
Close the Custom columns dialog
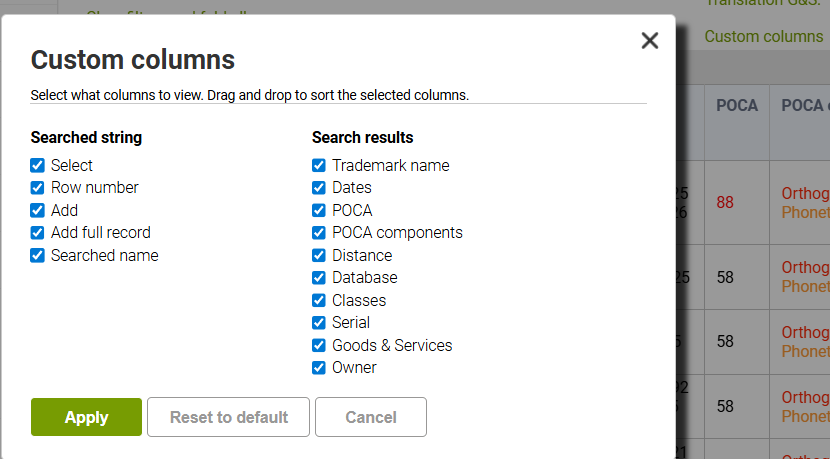tap(650, 41)
